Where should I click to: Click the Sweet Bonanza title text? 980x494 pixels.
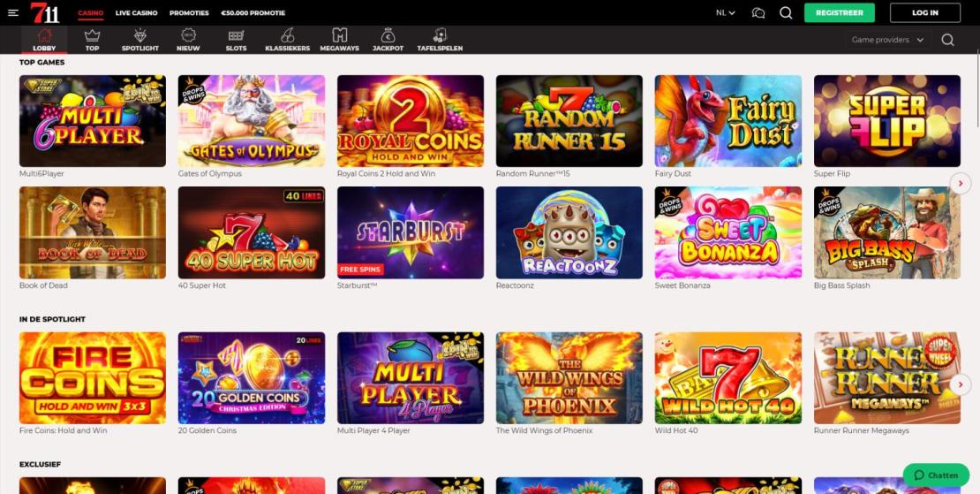click(682, 285)
